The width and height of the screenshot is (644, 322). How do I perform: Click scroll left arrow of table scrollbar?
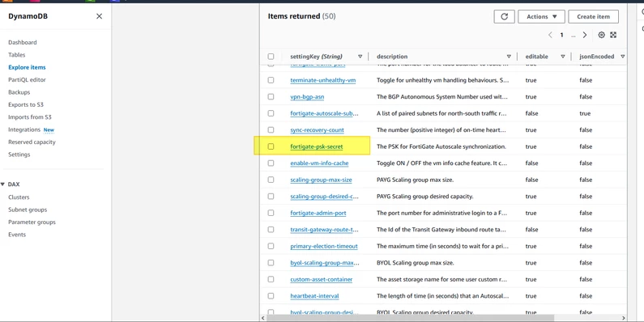tap(262, 317)
